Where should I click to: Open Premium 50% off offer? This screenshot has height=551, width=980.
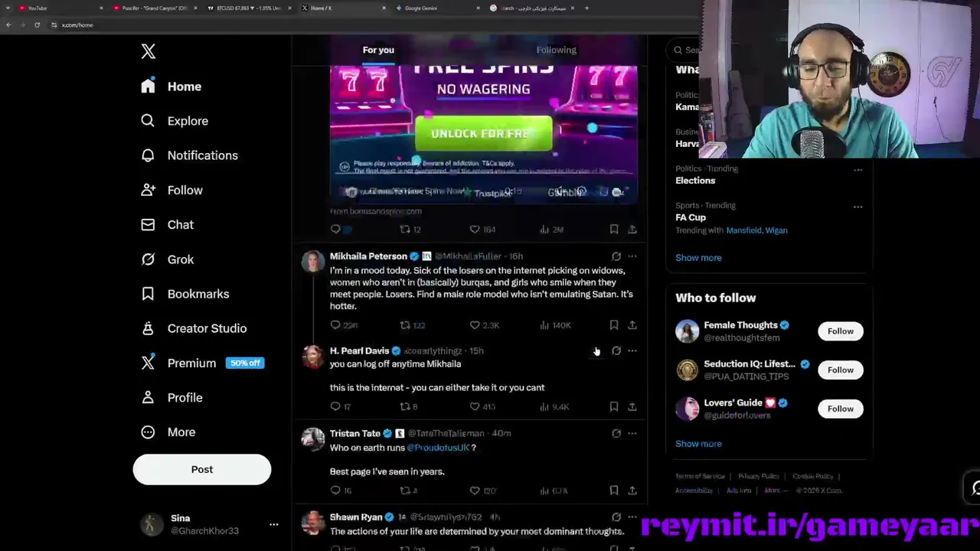point(203,363)
